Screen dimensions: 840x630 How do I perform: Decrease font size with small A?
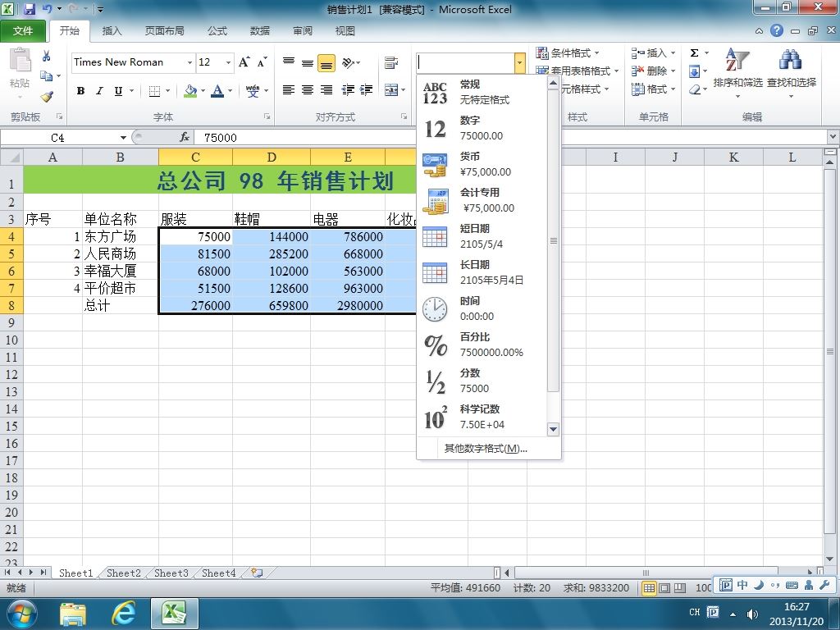262,62
